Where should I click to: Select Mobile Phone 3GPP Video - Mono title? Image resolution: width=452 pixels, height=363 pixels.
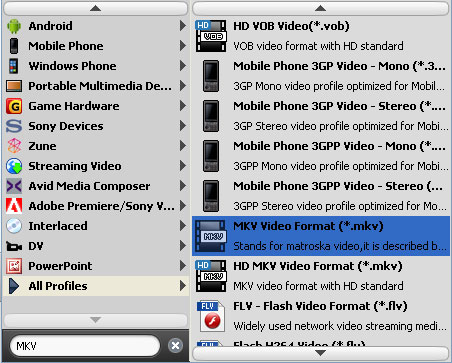click(x=339, y=146)
